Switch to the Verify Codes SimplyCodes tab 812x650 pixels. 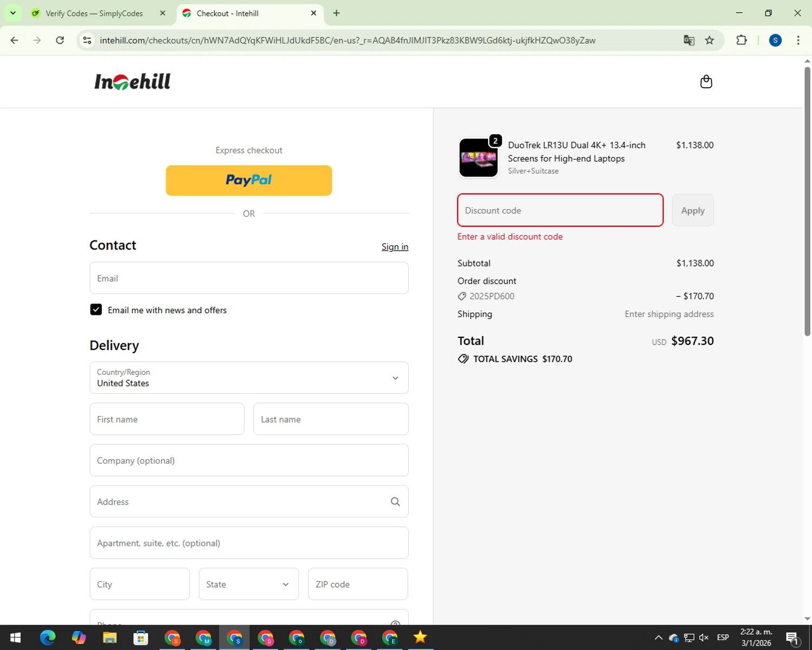pyautogui.click(x=94, y=13)
